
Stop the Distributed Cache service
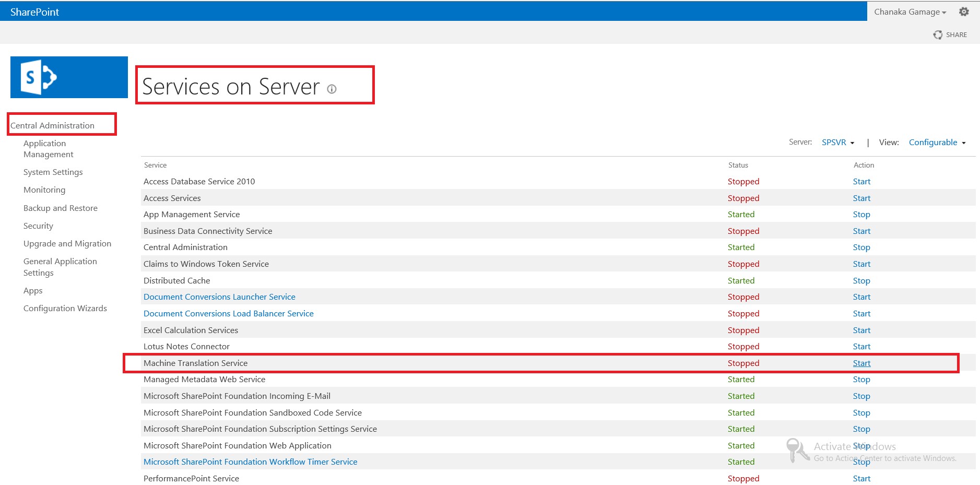[x=861, y=280]
